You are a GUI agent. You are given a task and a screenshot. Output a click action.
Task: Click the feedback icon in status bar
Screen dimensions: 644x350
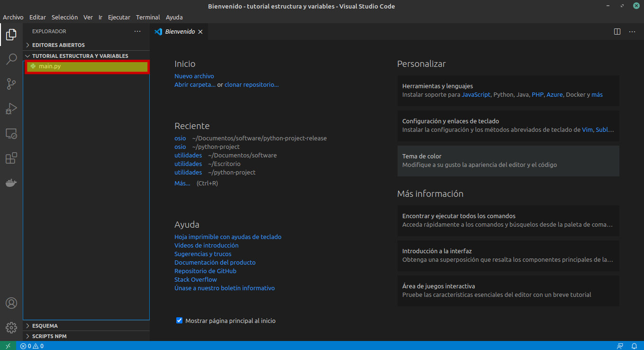620,346
